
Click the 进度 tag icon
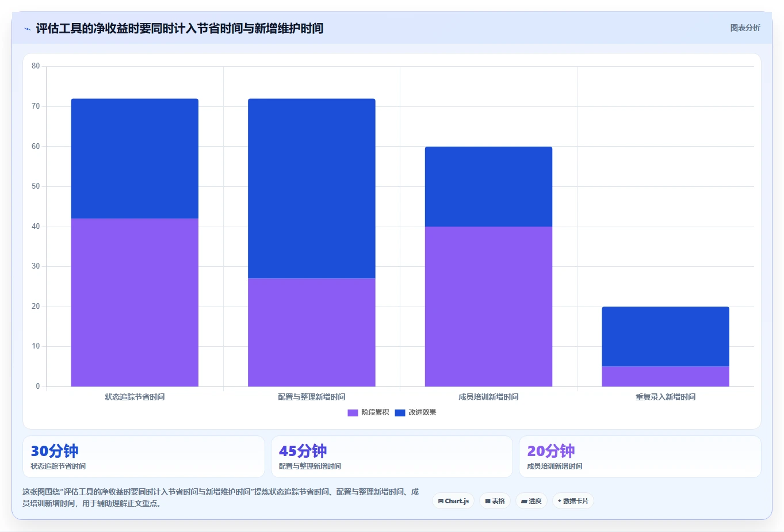click(x=524, y=502)
